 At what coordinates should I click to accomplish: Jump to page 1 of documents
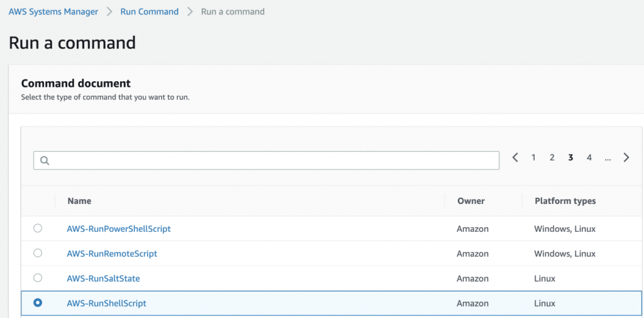533,157
